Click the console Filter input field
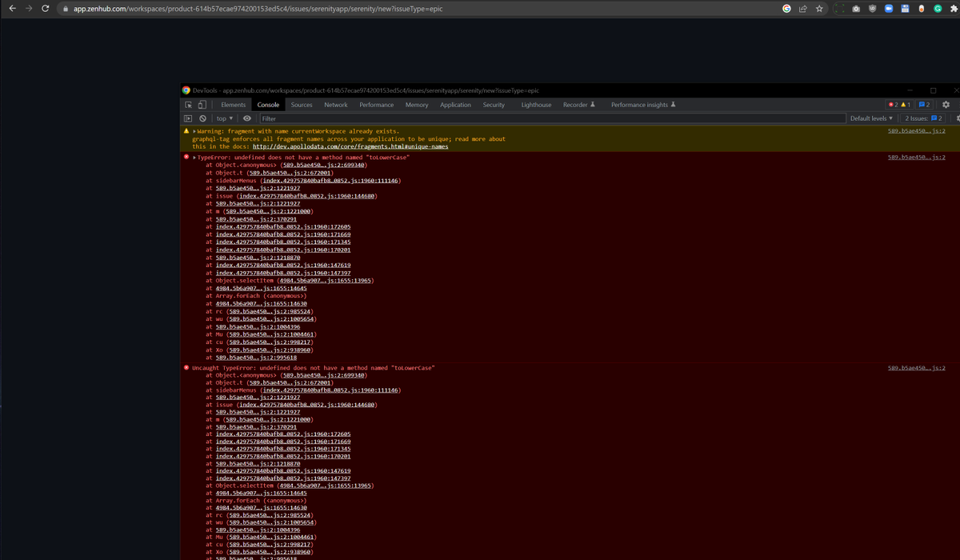 tap(552, 118)
